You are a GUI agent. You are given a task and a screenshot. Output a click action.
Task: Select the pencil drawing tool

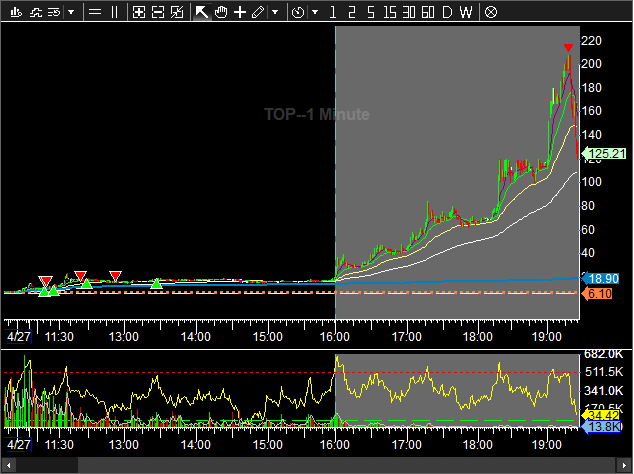258,13
